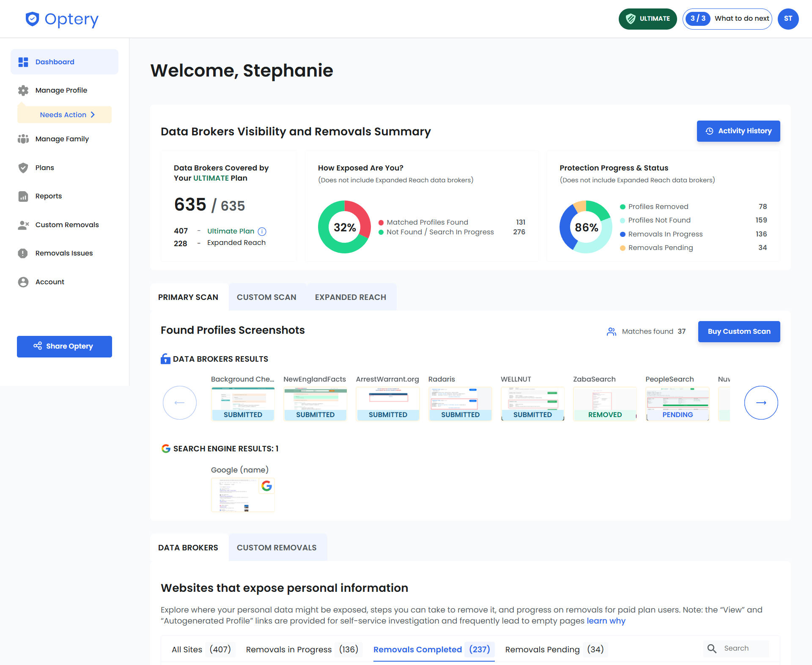Click Share Optery button
Viewport: 812px width, 665px height.
(64, 346)
